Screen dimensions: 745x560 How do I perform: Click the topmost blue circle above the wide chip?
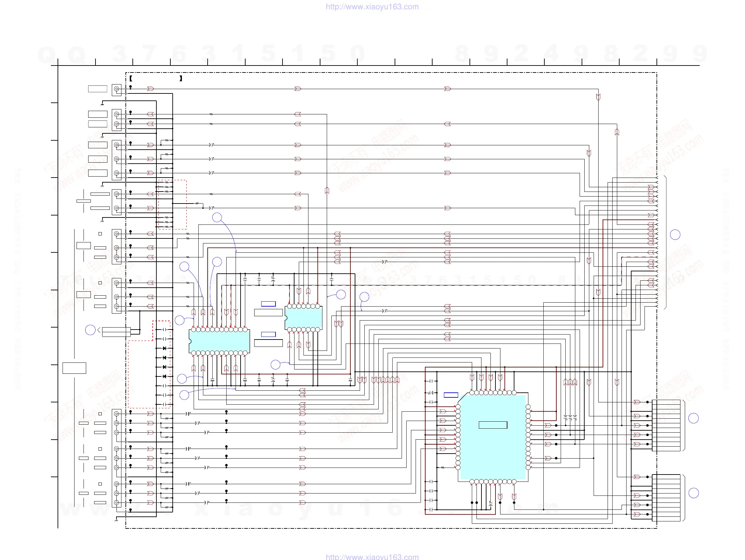point(217,217)
